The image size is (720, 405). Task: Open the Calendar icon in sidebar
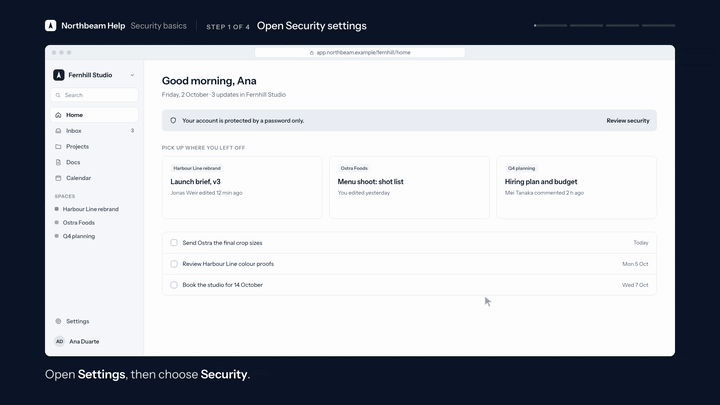click(x=58, y=178)
